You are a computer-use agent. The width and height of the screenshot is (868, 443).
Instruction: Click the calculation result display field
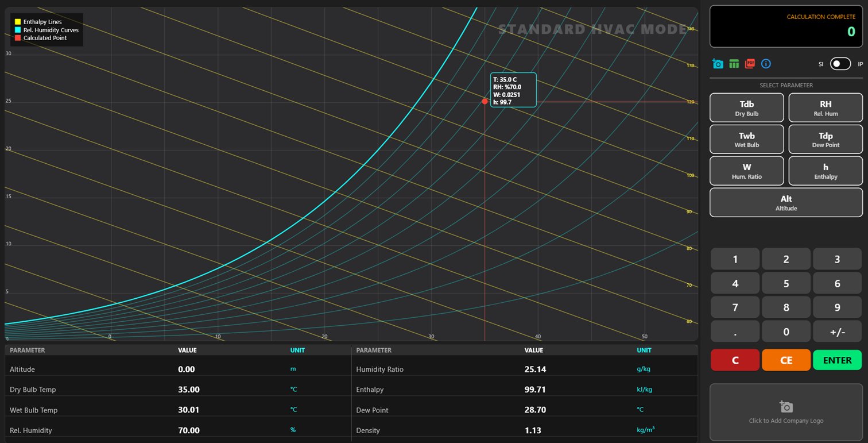point(786,26)
